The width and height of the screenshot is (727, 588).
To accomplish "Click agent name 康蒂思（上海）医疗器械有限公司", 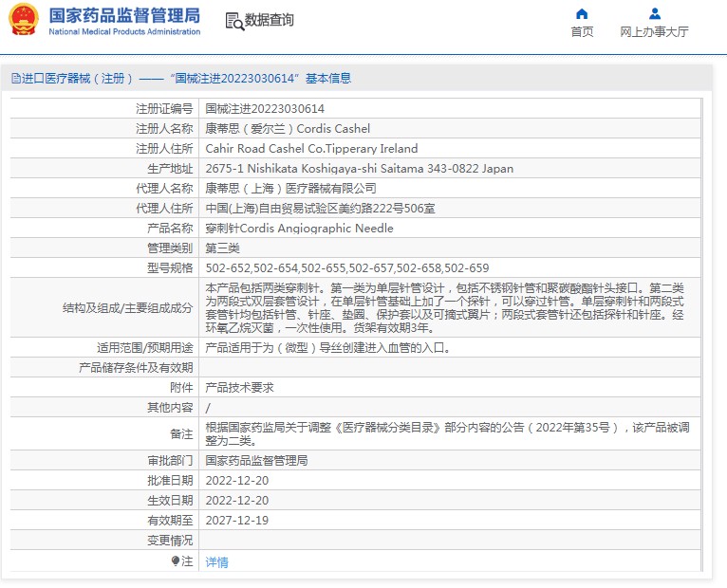I will pyautogui.click(x=290, y=189).
